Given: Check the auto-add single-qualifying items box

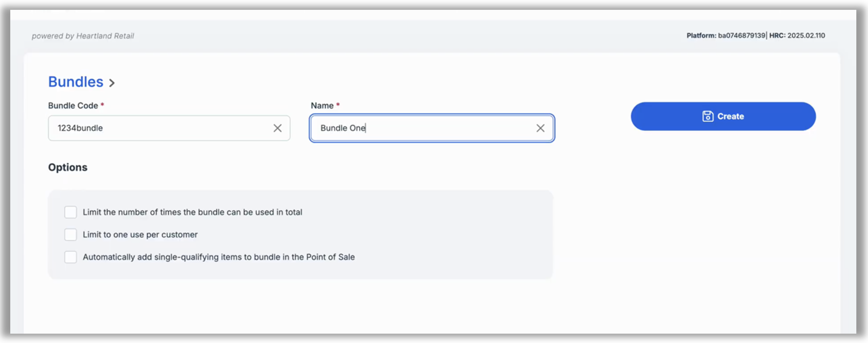Looking at the screenshot, I should click(x=70, y=257).
